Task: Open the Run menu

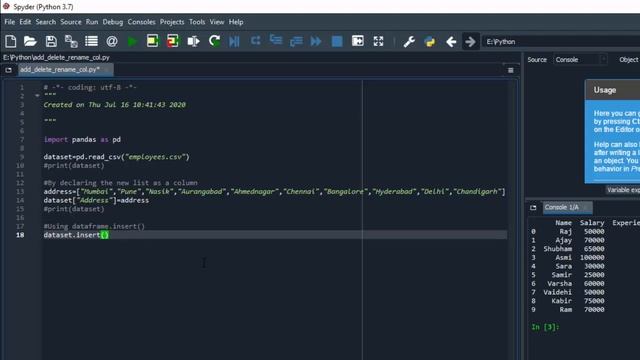Action: click(92, 22)
